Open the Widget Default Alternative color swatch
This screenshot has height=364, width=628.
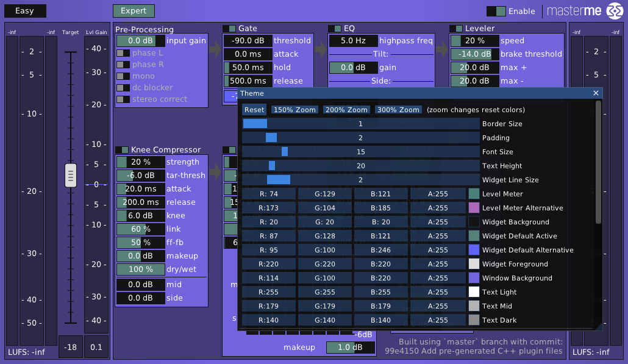474,250
